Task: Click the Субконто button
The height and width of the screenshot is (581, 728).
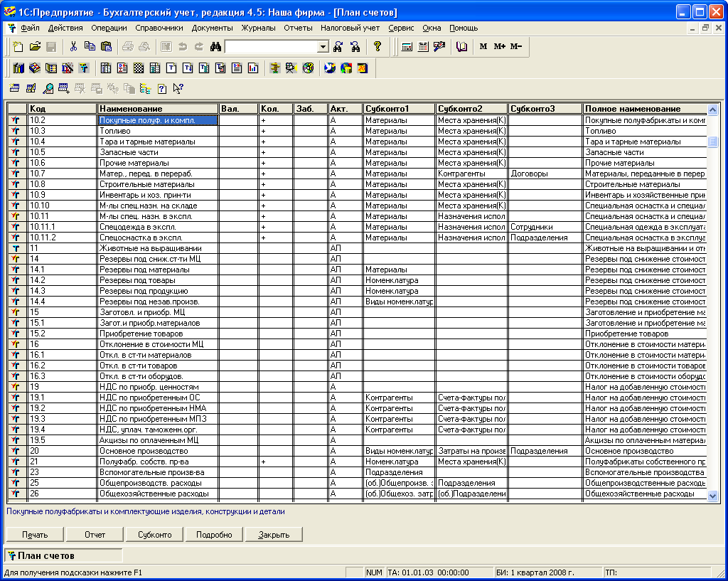Action: coord(154,535)
